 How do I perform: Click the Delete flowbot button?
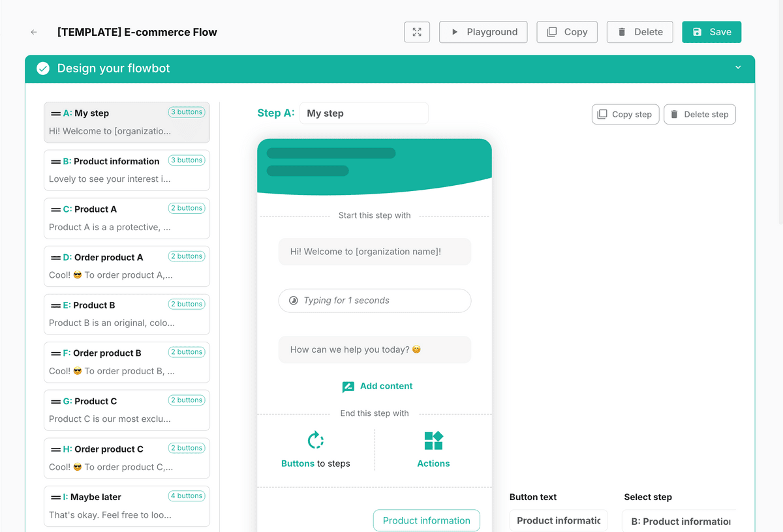(639, 32)
